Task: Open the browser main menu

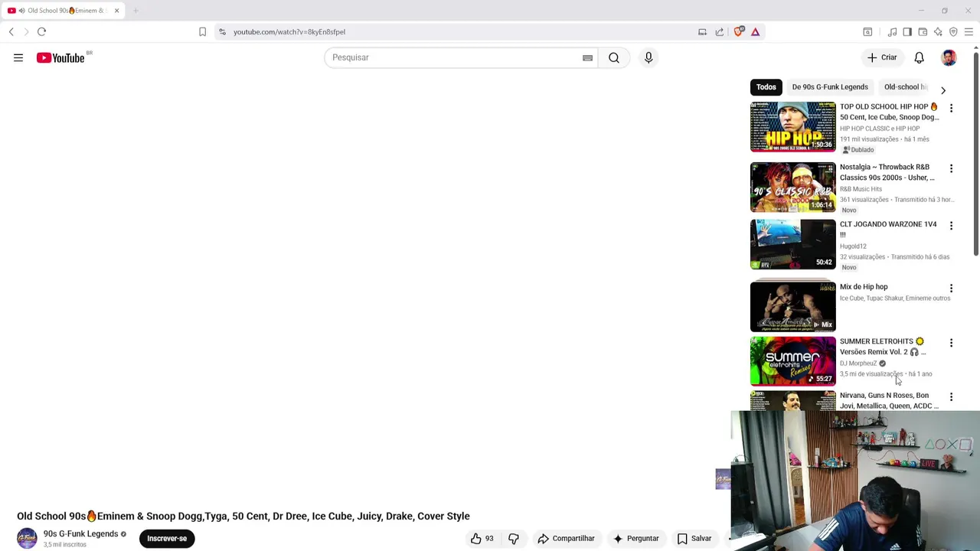Action: (x=969, y=31)
